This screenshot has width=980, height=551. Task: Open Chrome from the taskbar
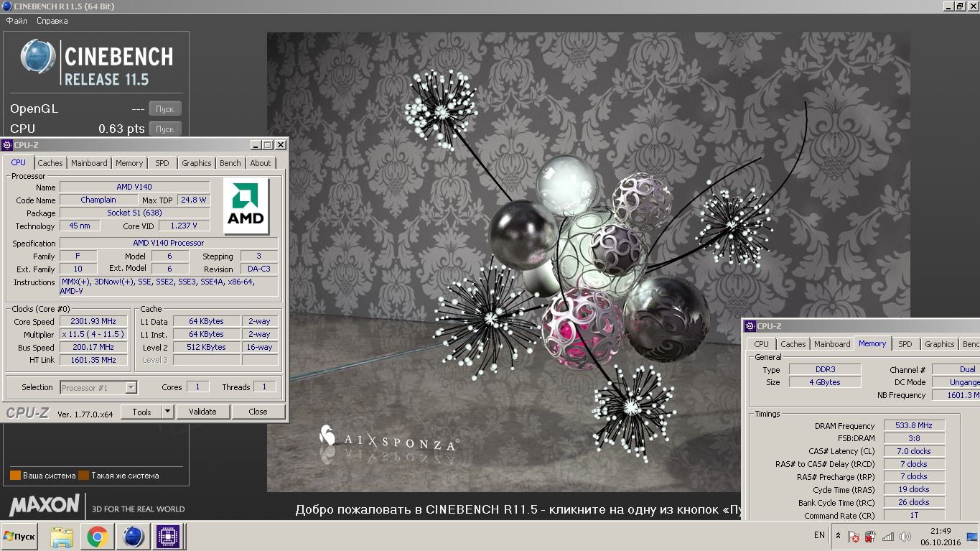98,537
